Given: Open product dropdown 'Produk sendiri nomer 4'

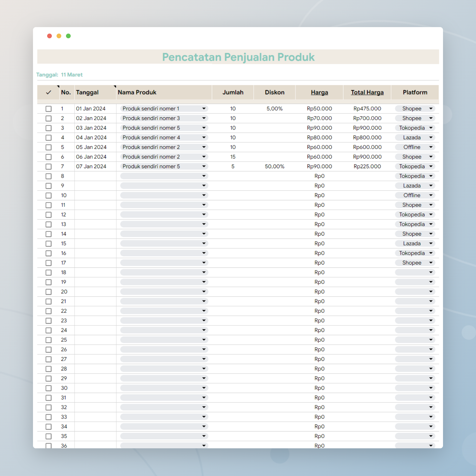Looking at the screenshot, I should coord(164,138).
